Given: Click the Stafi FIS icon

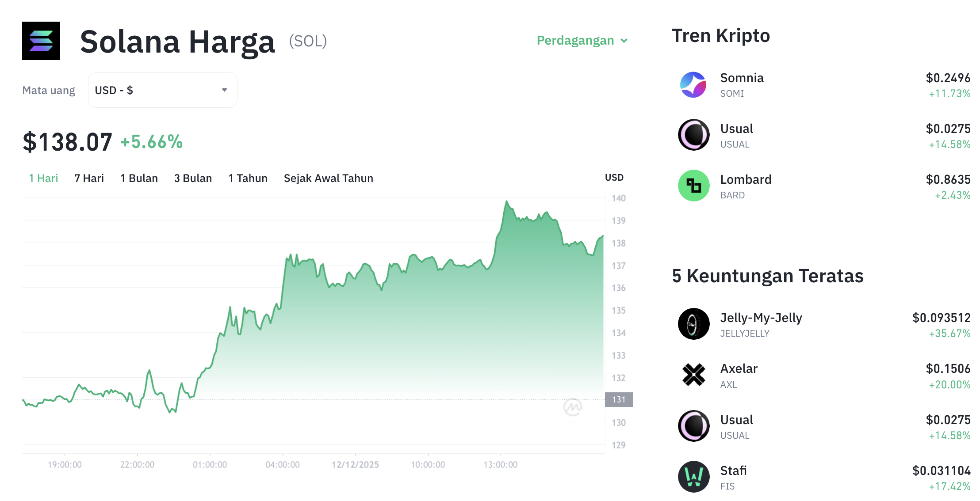Looking at the screenshot, I should (693, 477).
